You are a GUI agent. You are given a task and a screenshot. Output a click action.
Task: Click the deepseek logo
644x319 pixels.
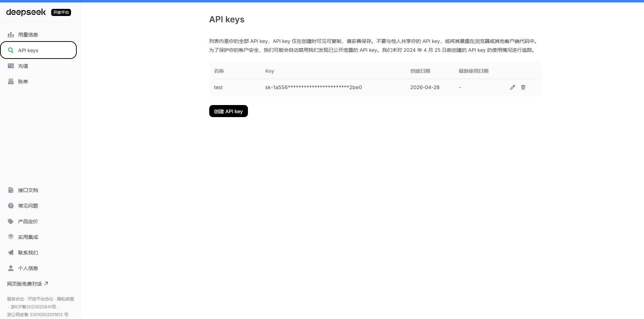[26, 12]
